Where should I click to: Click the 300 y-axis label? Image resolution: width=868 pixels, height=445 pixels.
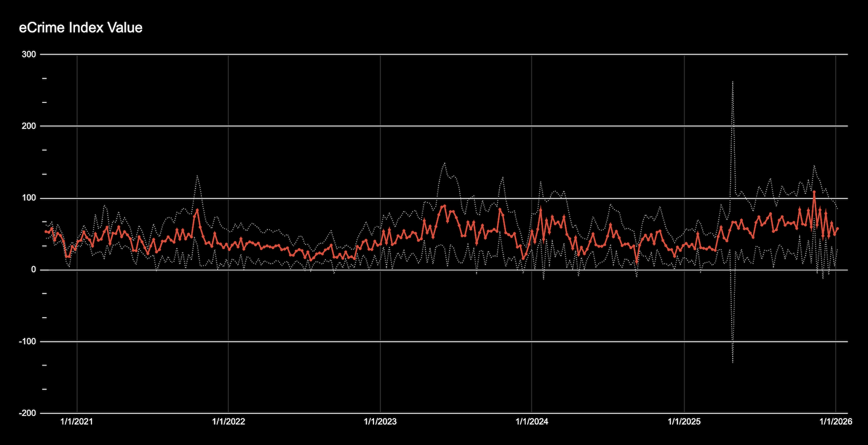(29, 54)
